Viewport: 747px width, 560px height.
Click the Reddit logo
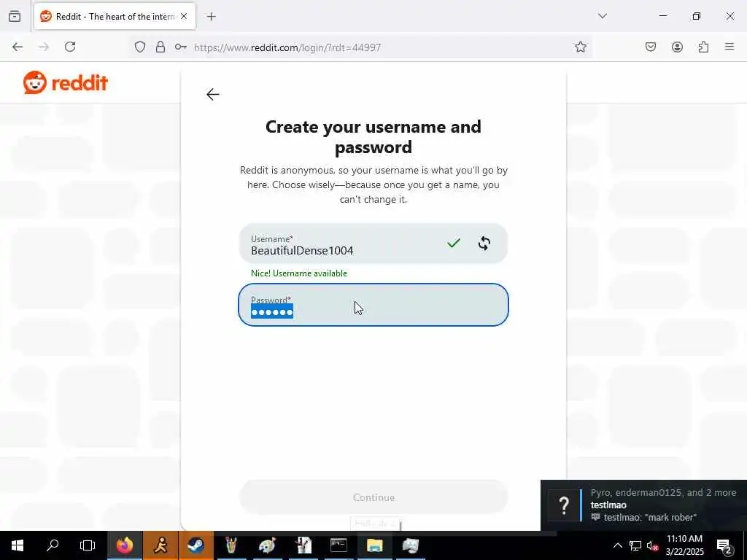tap(66, 83)
